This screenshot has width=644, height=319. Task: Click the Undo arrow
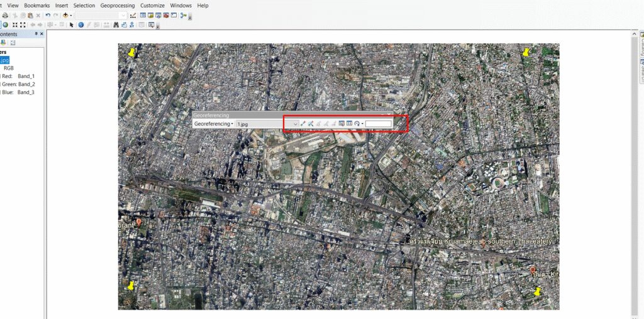(48, 15)
